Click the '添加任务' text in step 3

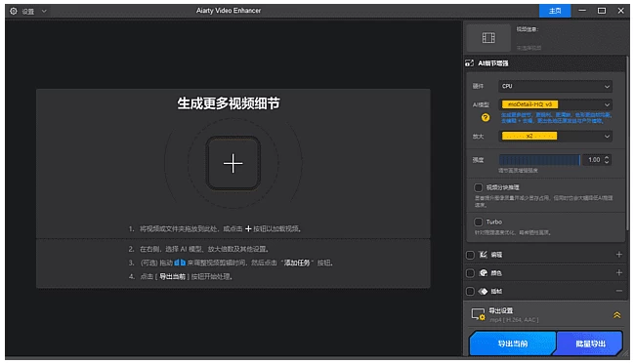(x=297, y=263)
